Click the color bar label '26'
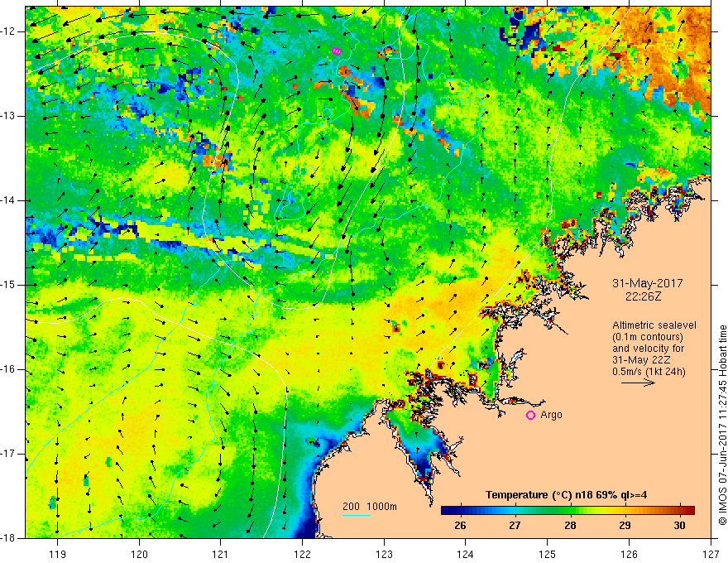Screen dimensions: 728x563 (x=460, y=525)
